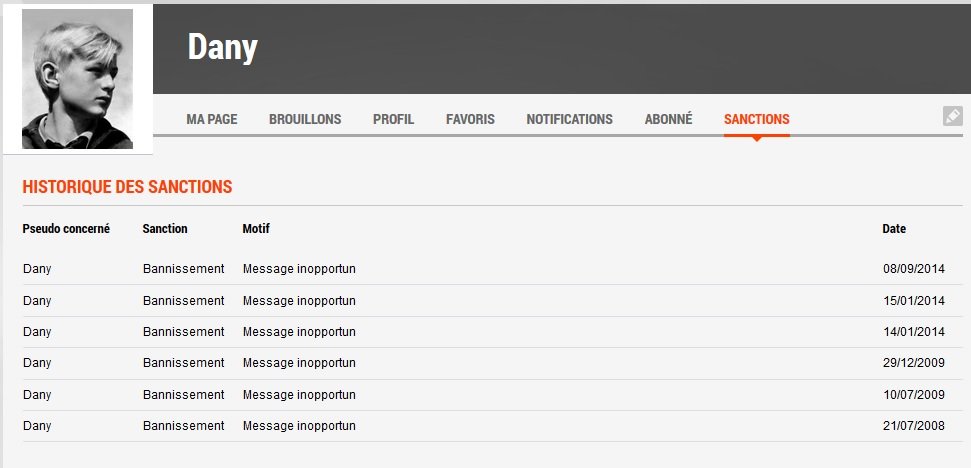Click the Date column header
The width and height of the screenshot is (971, 468).
[894, 229]
